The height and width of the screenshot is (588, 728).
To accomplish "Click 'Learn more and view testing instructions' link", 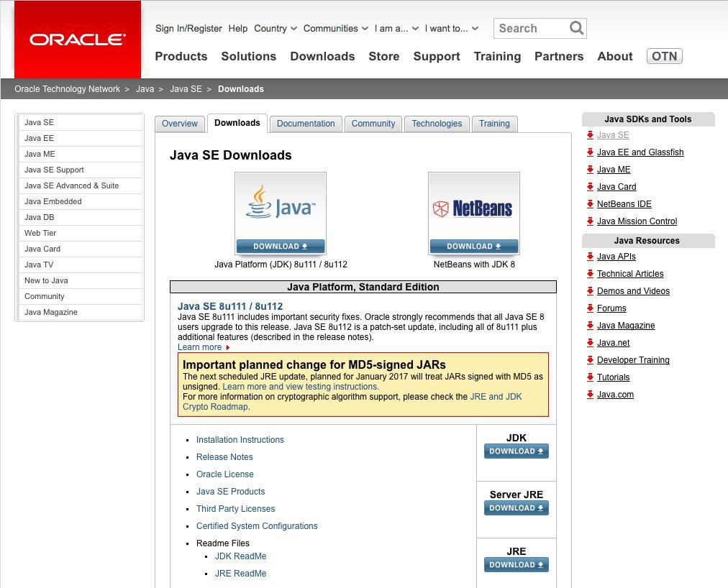I will coord(301,387).
